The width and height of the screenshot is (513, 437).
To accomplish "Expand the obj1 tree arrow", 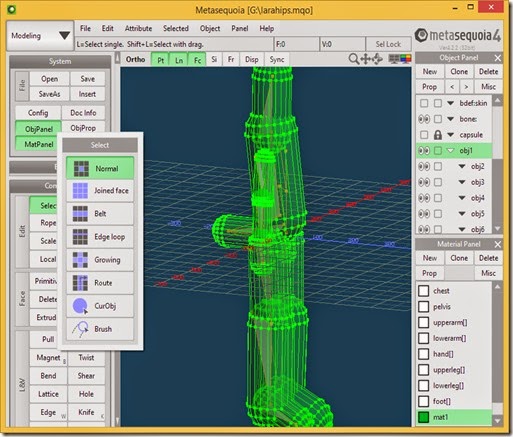I will [450, 151].
